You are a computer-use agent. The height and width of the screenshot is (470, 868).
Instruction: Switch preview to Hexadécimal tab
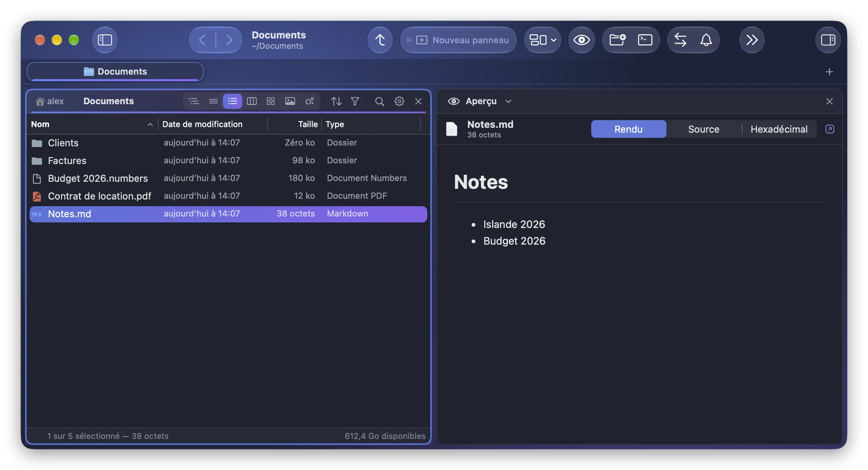click(779, 129)
